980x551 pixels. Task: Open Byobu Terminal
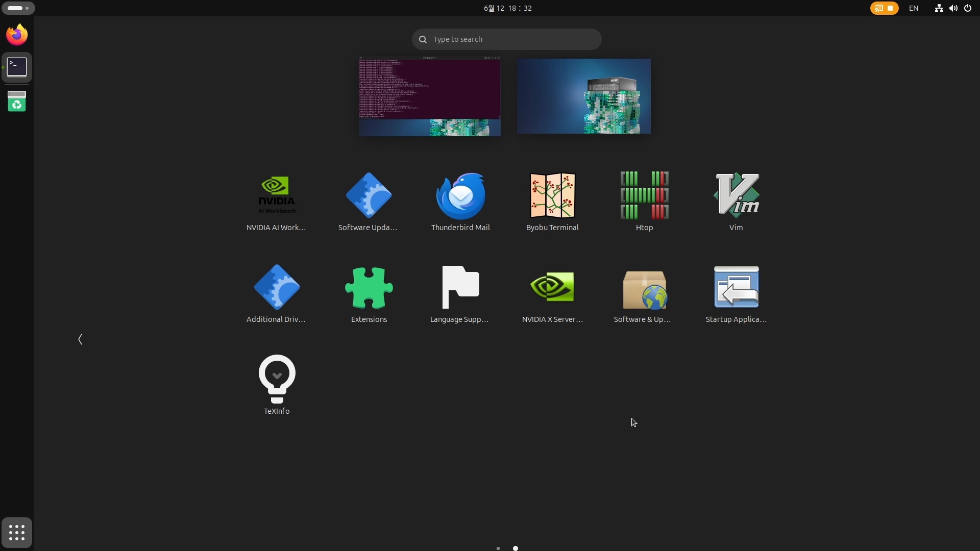(x=552, y=202)
